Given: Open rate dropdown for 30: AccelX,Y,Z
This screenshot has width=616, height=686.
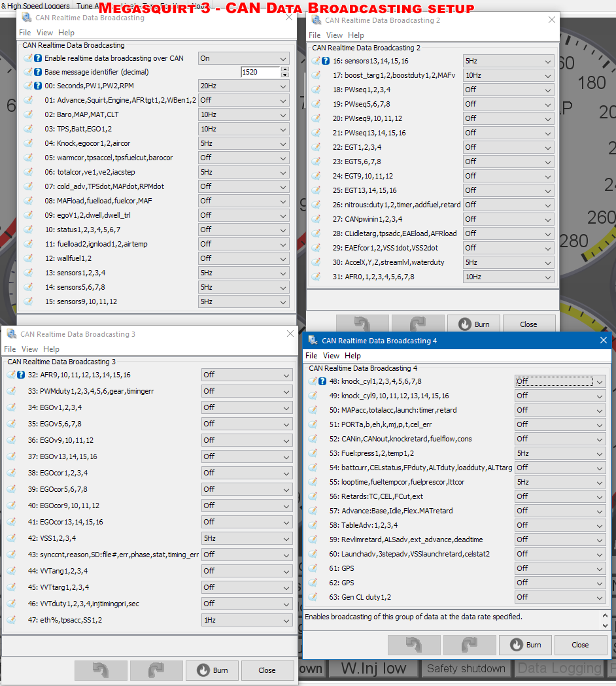Looking at the screenshot, I should click(x=508, y=262).
